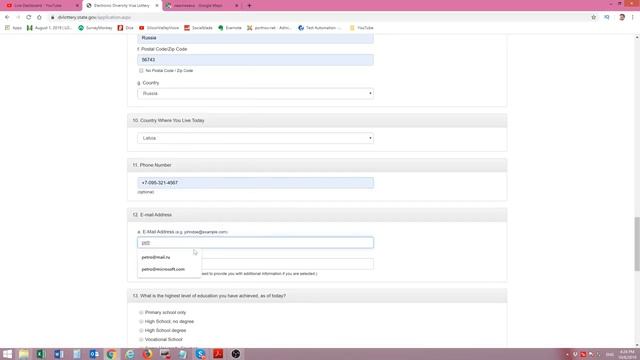Launch Word from the taskbar
The width and height of the screenshot is (640, 360).
(59, 354)
